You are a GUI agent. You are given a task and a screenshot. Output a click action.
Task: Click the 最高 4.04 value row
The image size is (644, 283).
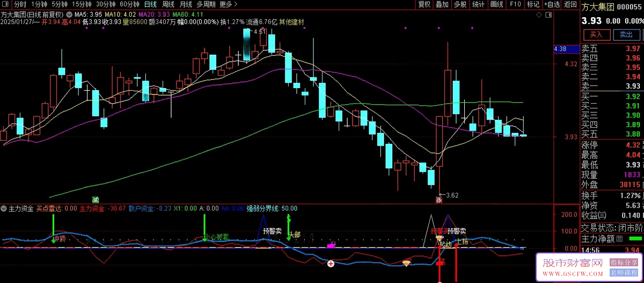click(x=612, y=155)
